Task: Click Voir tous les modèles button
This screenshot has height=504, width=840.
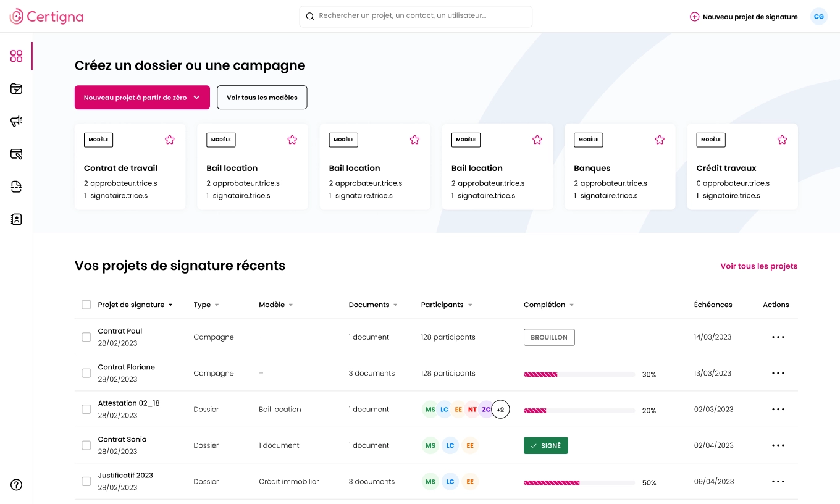Action: 262,98
